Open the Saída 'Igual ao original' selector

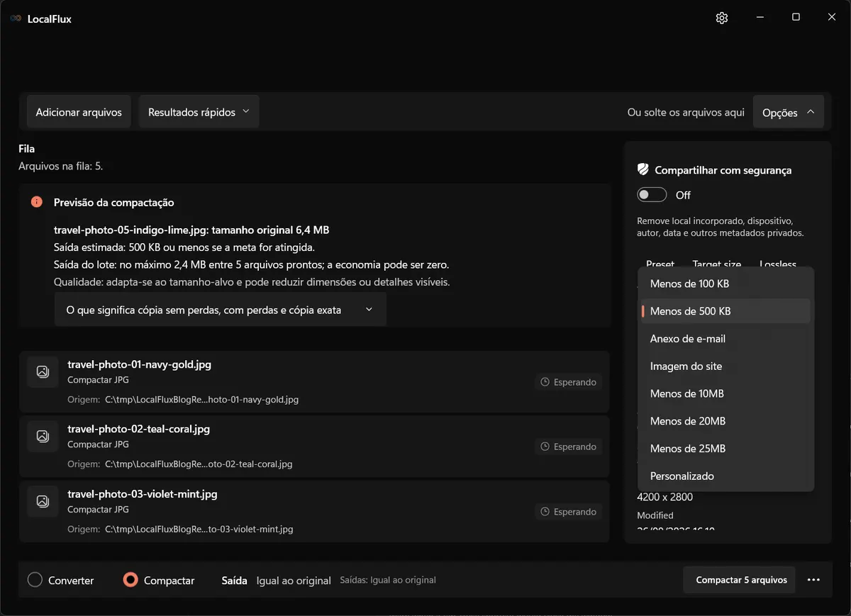(x=294, y=581)
